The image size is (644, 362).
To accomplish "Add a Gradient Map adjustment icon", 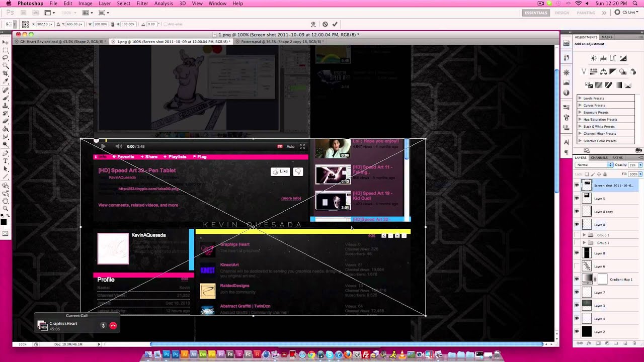I will 618,85.
